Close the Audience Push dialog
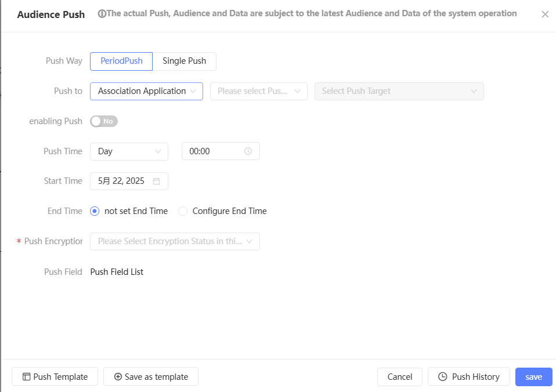 pos(545,14)
